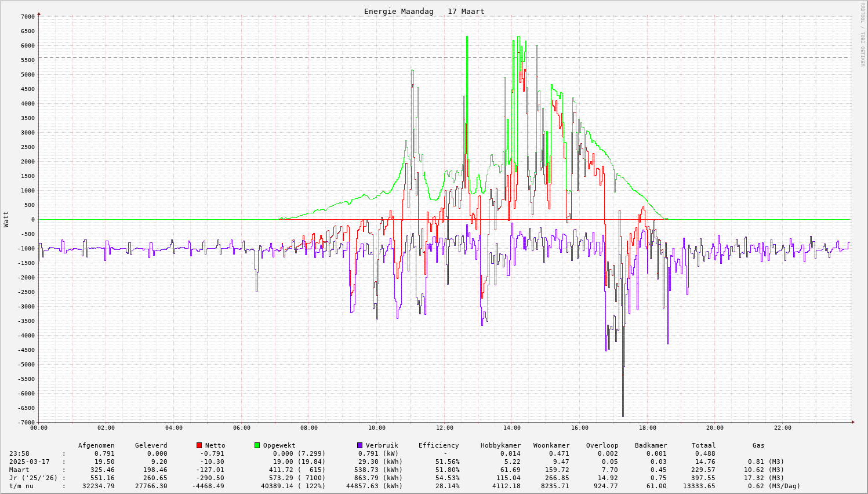Click the Efficiency column header
868x494 pixels.
(x=438, y=445)
